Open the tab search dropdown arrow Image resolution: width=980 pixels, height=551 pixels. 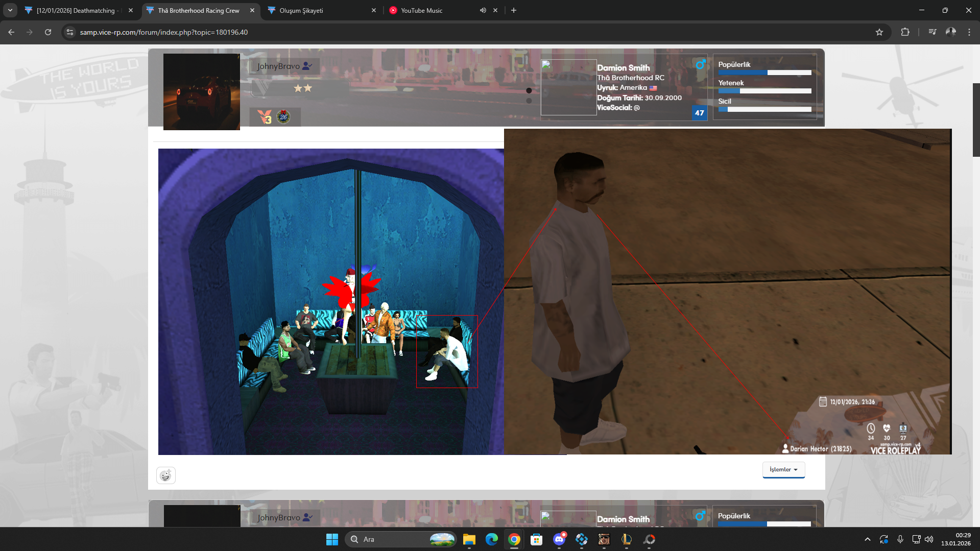click(x=10, y=10)
